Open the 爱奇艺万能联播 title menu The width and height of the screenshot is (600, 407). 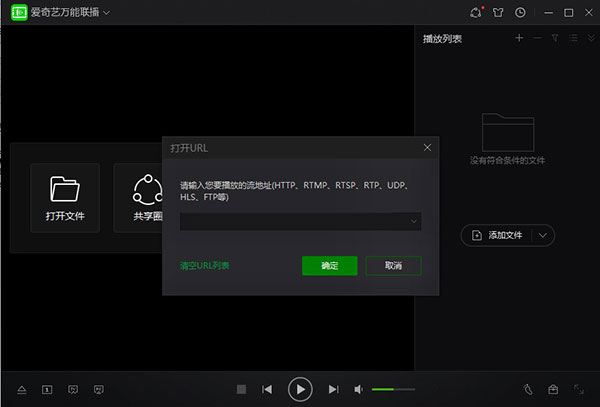[68, 13]
